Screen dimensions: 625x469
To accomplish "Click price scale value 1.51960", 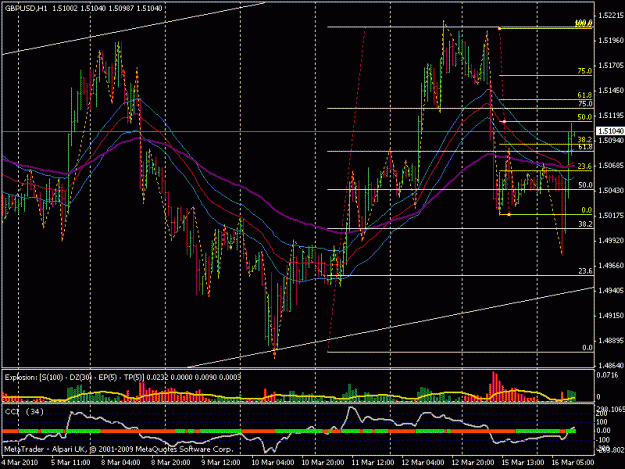I will click(610, 41).
